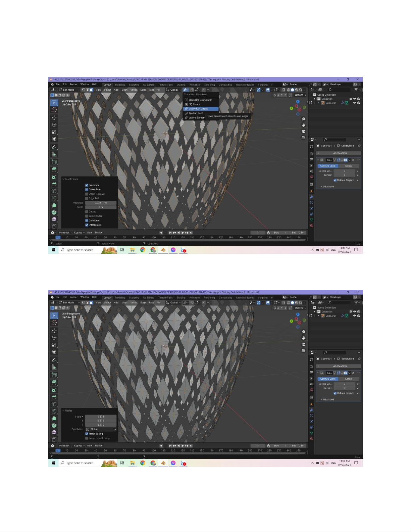Image resolution: width=411 pixels, height=532 pixels.
Task: Select face select mode icon in lower screenshot
Action: point(91,303)
